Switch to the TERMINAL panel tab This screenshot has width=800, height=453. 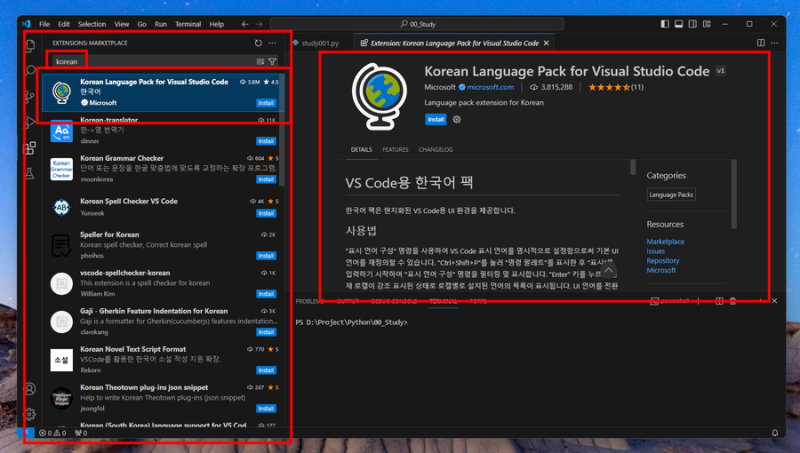pos(443,301)
